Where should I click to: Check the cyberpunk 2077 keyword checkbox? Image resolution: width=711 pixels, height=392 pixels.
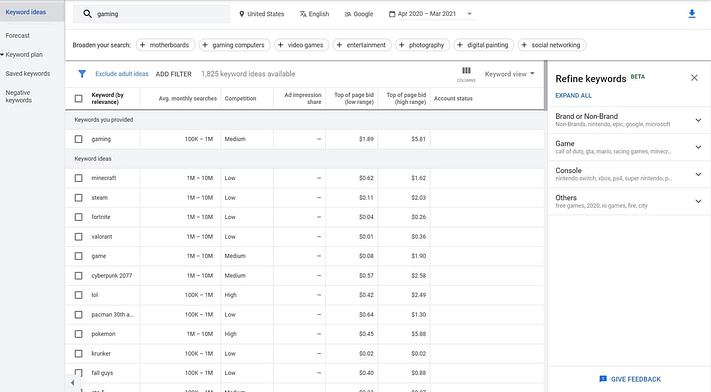click(x=78, y=276)
